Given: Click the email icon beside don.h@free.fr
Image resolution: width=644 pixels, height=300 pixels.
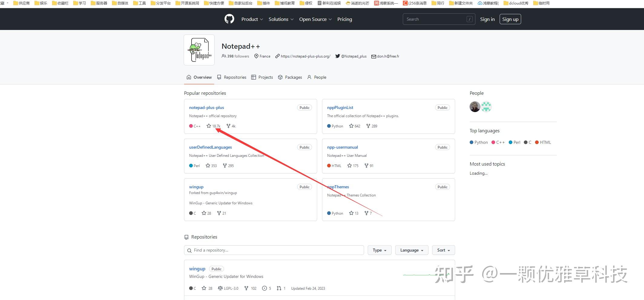Looking at the screenshot, I should click(373, 56).
